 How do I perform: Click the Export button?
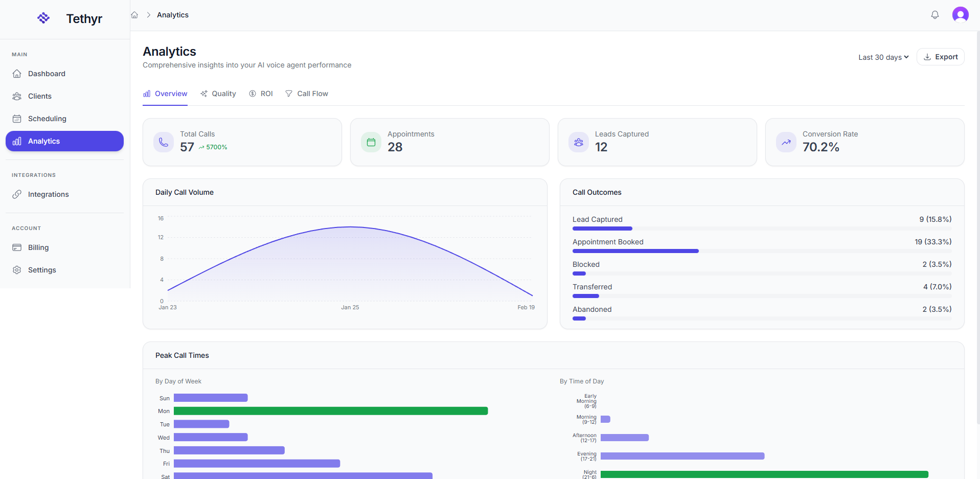(940, 57)
